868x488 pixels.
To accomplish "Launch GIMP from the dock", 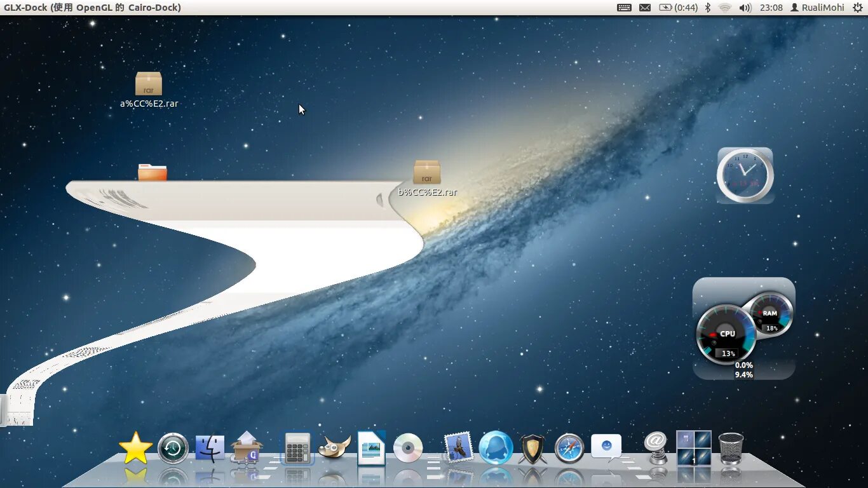I will [x=334, y=447].
